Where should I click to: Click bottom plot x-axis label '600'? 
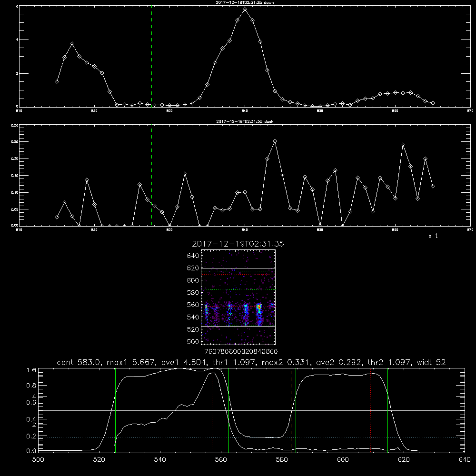(x=343, y=460)
